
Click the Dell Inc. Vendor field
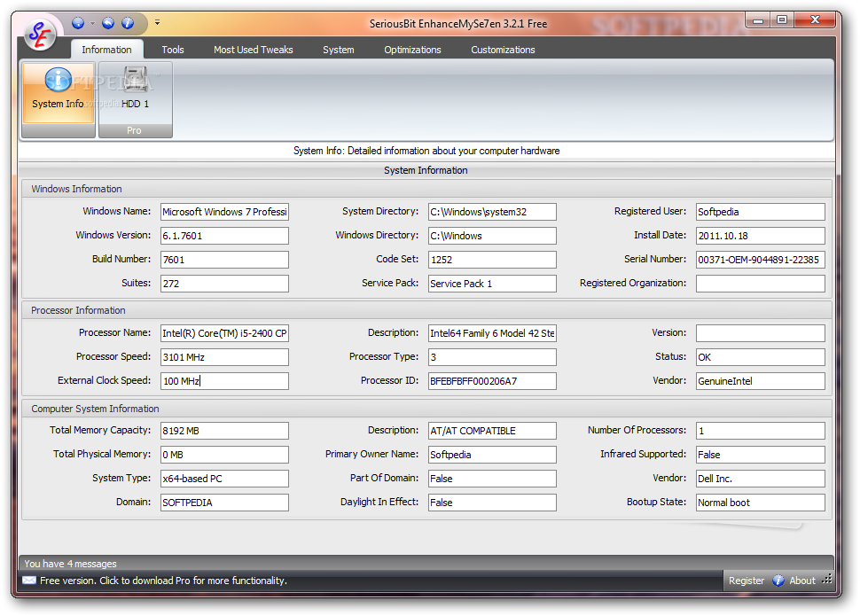[x=760, y=479]
